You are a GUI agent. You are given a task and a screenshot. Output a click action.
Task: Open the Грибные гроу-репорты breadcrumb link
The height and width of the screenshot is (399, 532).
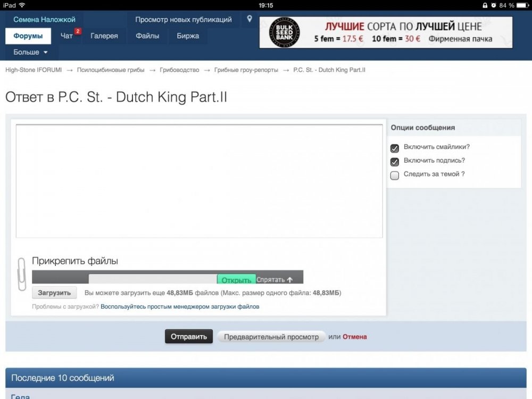[246, 70]
